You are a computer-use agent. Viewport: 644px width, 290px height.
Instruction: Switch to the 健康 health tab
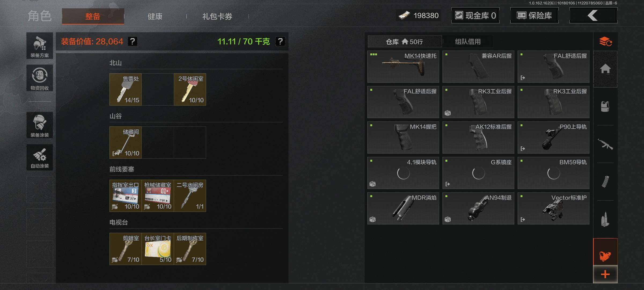click(x=155, y=16)
